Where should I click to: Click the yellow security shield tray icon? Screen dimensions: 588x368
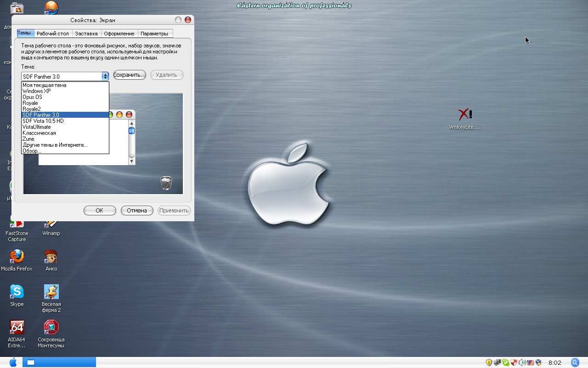click(x=489, y=362)
